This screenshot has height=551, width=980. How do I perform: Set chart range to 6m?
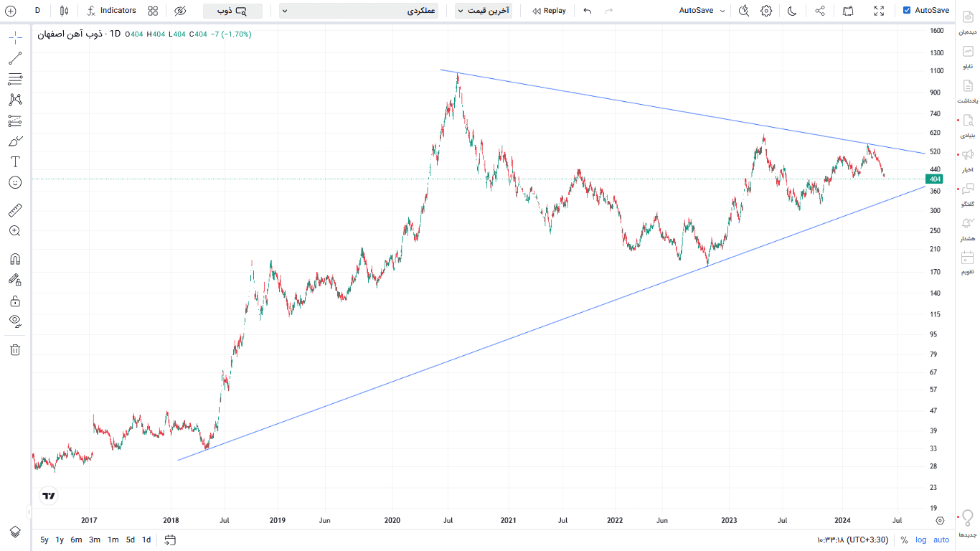pyautogui.click(x=76, y=540)
